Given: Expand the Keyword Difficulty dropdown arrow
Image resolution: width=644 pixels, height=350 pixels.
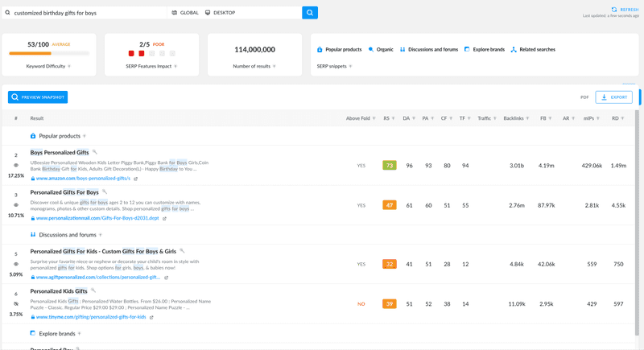Looking at the screenshot, I should tap(69, 66).
